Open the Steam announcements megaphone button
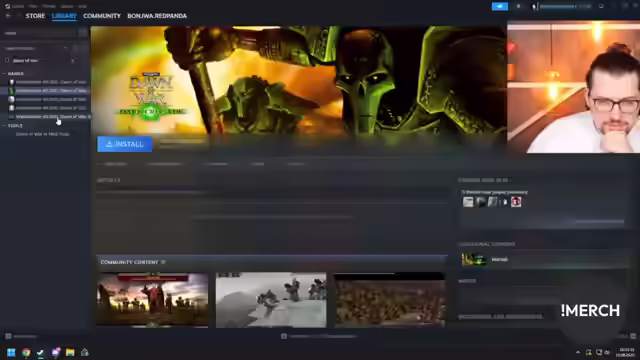The image size is (640, 360). pyautogui.click(x=500, y=6)
